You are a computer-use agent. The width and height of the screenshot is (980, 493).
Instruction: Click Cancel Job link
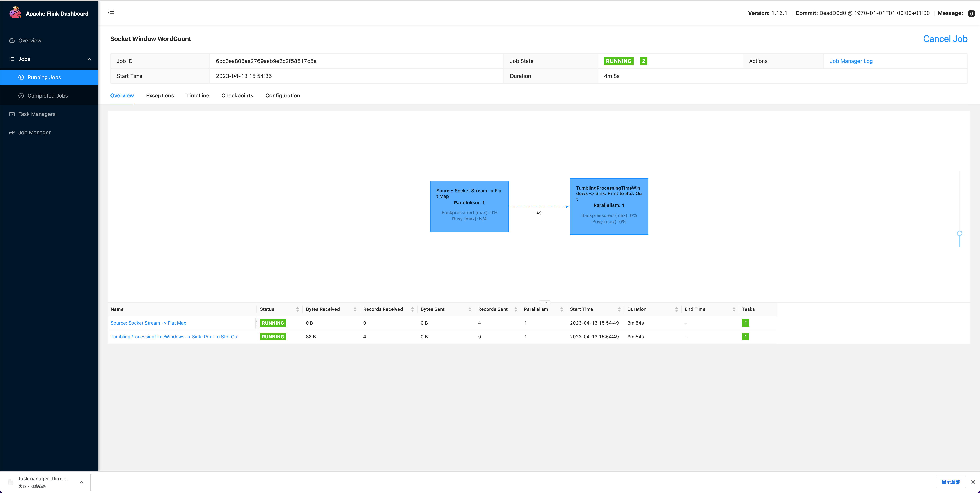click(x=945, y=39)
